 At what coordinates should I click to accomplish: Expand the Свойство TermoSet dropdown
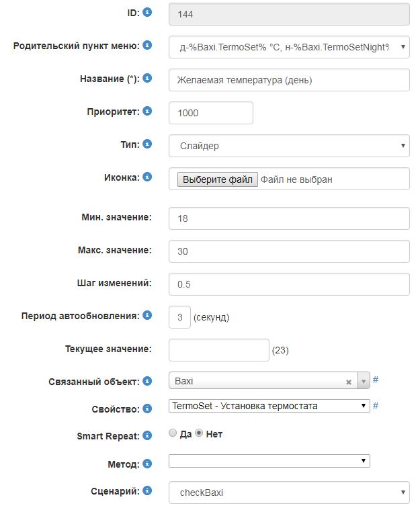(x=269, y=406)
